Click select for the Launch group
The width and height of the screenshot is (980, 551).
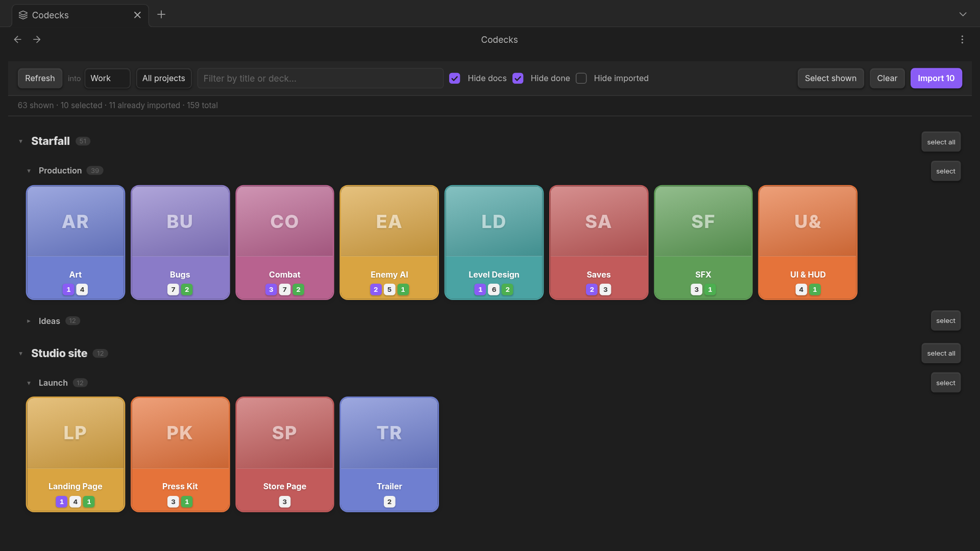945,383
